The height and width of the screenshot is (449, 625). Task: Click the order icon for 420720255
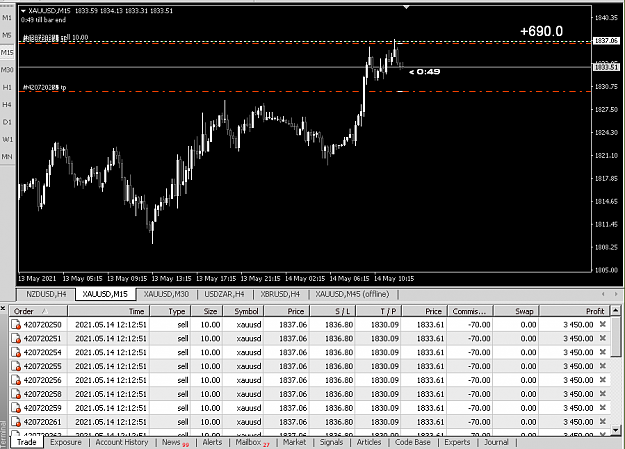tap(16, 366)
